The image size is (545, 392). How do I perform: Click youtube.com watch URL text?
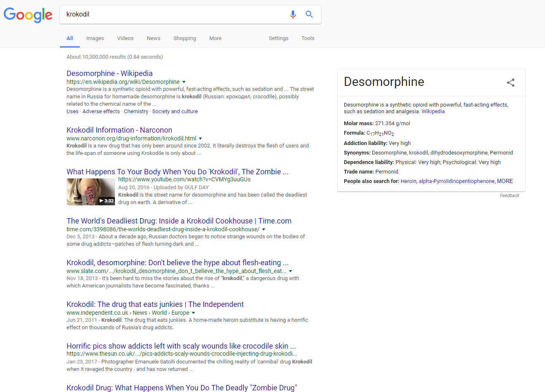184,180
